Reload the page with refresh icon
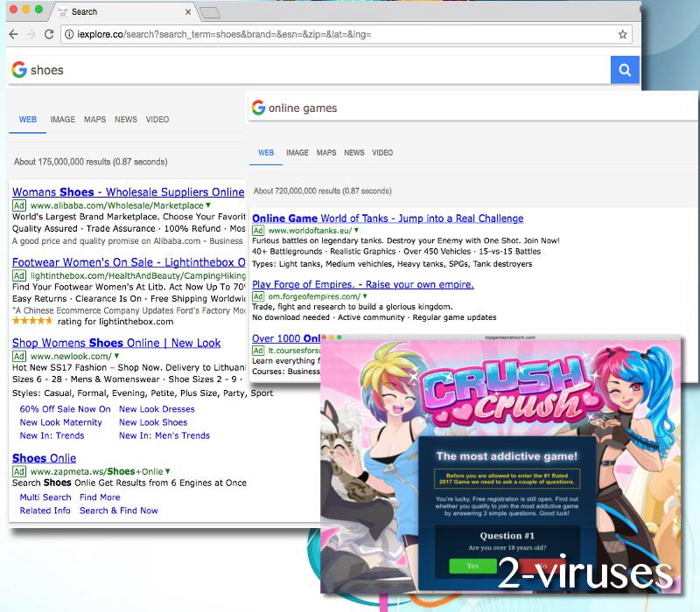Viewport: 700px width, 612px height. tap(50, 35)
